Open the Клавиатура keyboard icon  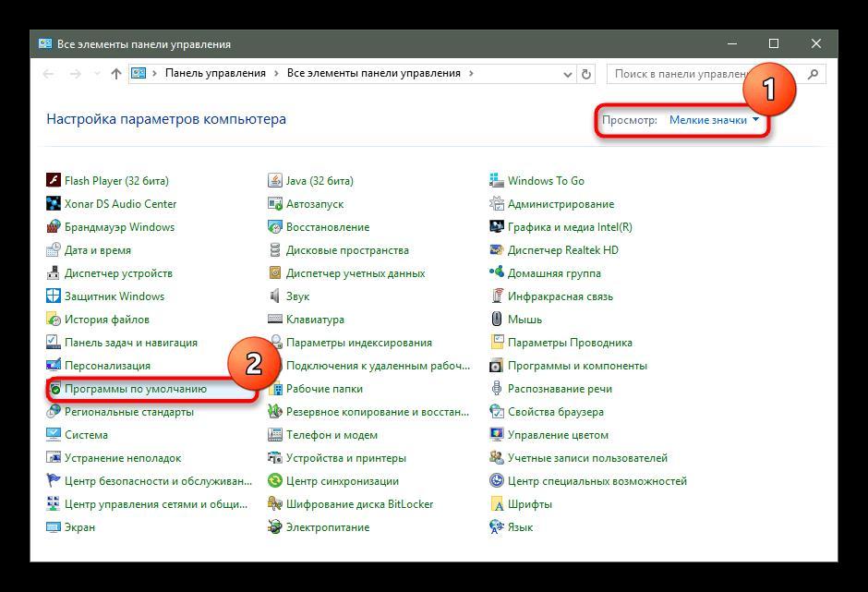click(274, 320)
